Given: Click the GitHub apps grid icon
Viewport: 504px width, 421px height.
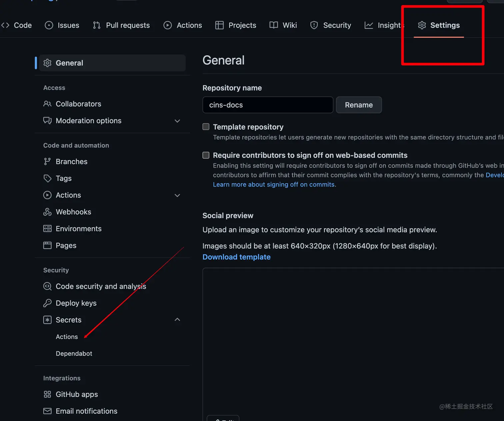Looking at the screenshot, I should point(47,394).
